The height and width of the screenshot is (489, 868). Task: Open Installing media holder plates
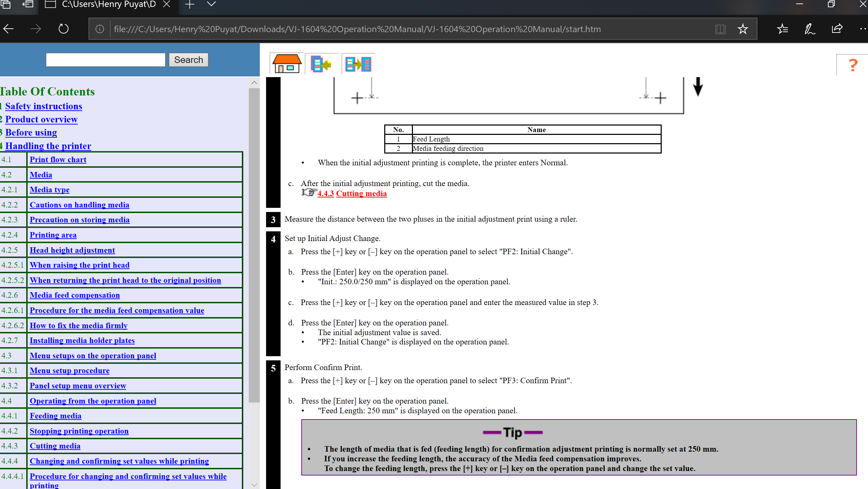[82, 341]
